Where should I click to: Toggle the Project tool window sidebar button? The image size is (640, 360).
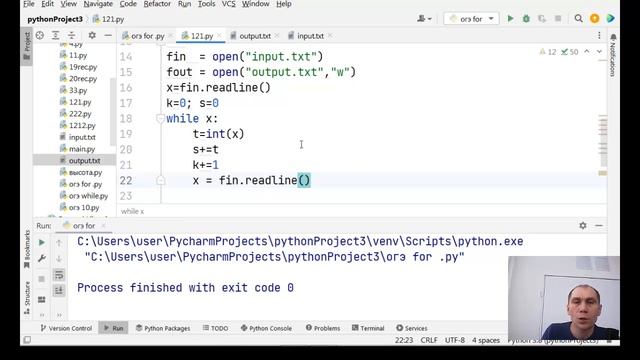pos(27,45)
